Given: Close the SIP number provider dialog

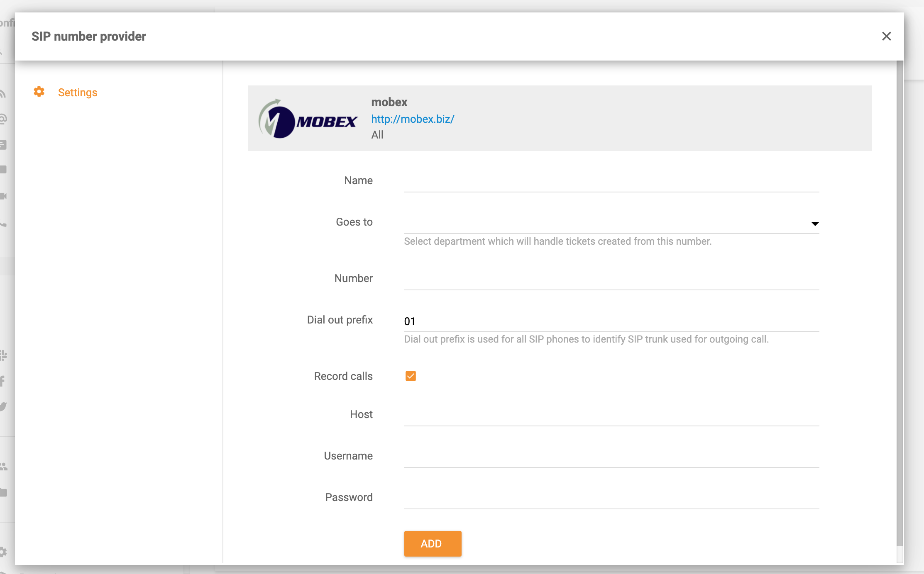Looking at the screenshot, I should (x=887, y=36).
